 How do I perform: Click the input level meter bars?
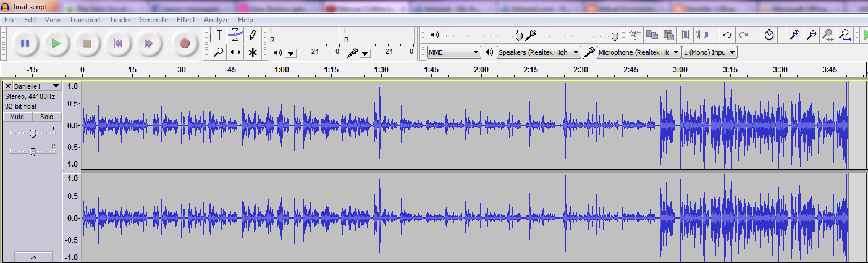[382, 35]
